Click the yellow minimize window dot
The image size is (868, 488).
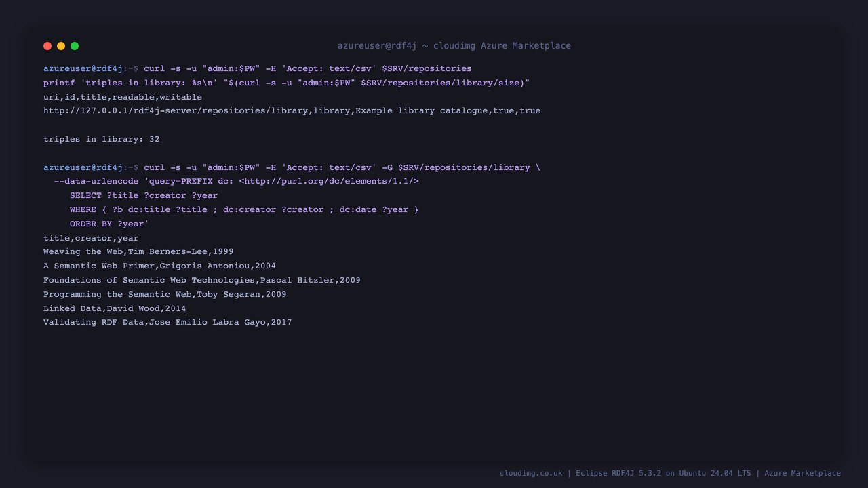(x=61, y=46)
